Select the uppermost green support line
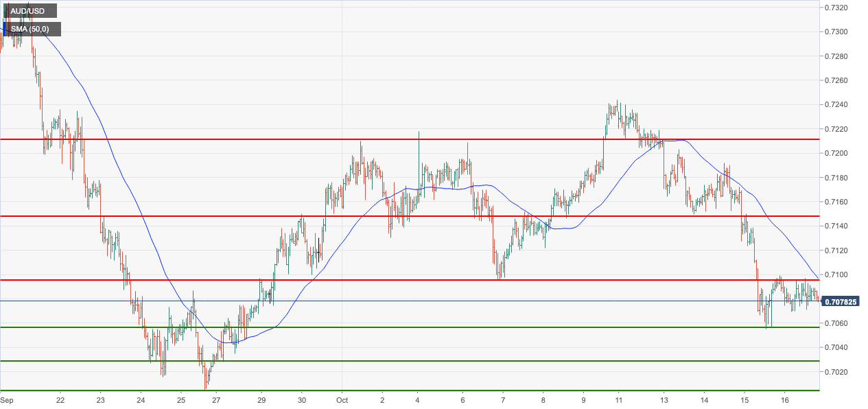This screenshot has width=868, height=409. [412, 327]
